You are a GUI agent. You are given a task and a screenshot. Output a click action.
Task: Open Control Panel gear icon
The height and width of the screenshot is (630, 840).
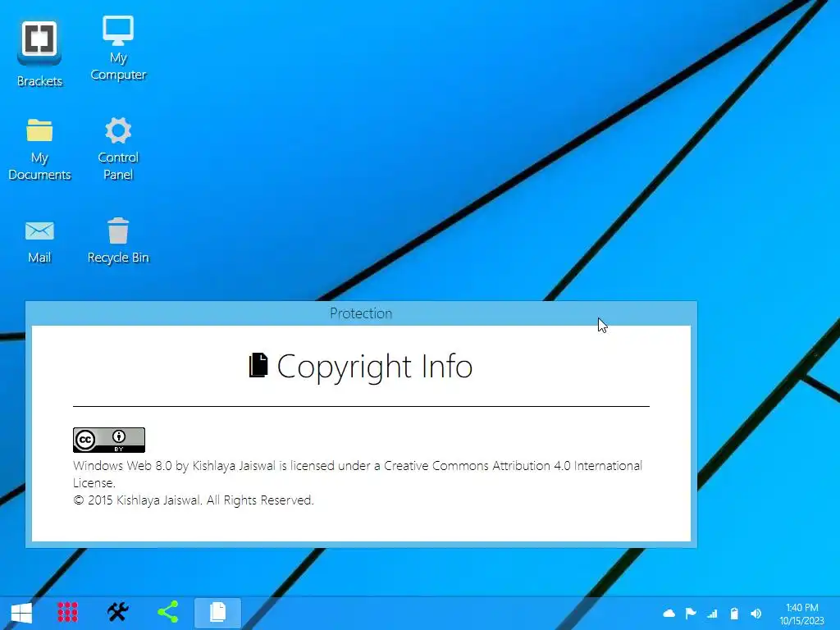click(118, 150)
